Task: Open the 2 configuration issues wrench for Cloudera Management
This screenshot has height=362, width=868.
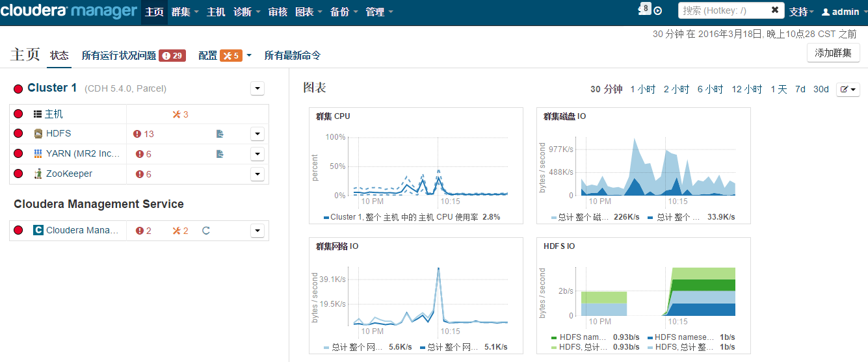Action: 180,230
